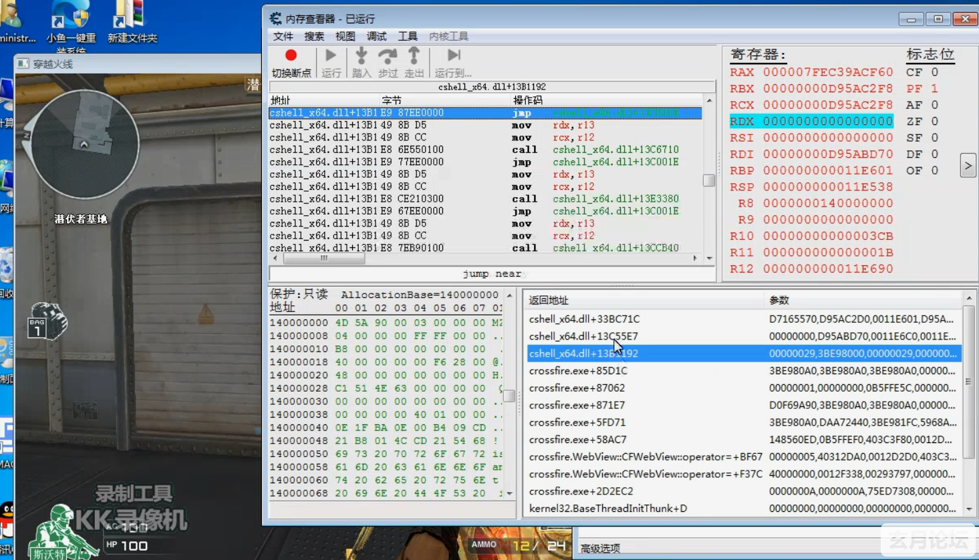Select the RBX register value
The image size is (979, 560).
point(828,88)
